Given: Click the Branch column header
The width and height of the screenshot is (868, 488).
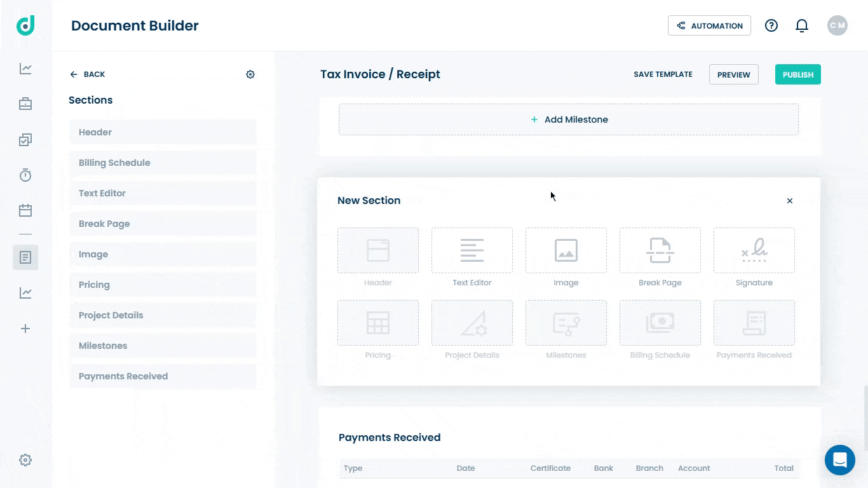Looking at the screenshot, I should pyautogui.click(x=649, y=468).
